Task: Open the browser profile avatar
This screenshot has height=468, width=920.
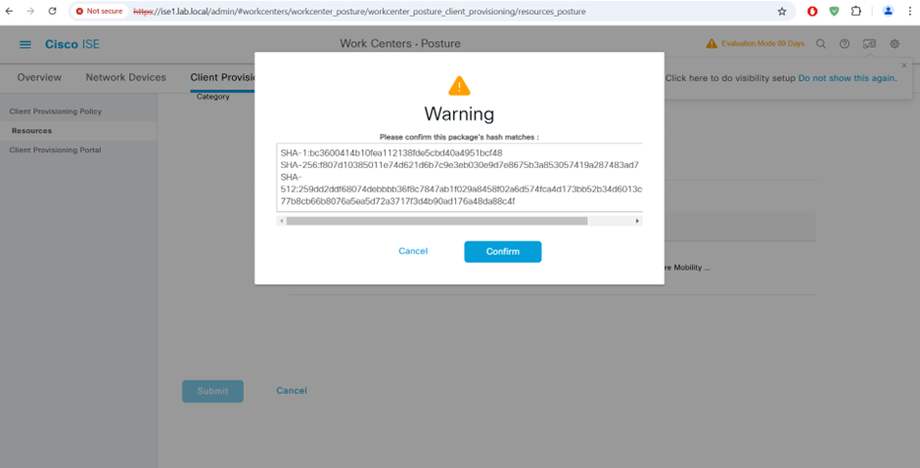Action: click(888, 11)
